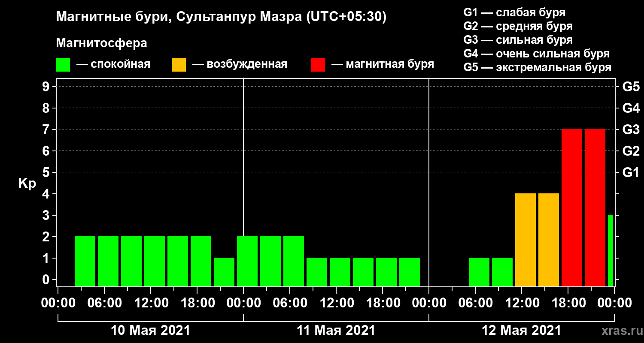Click the 'Магнитосфера' legend heading
The height and width of the screenshot is (343, 644).
tap(102, 43)
